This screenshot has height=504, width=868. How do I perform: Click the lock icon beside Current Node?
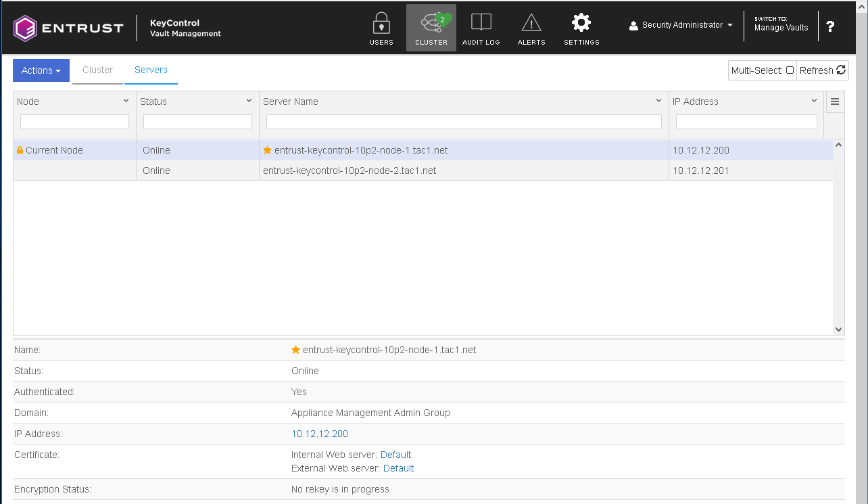click(20, 150)
